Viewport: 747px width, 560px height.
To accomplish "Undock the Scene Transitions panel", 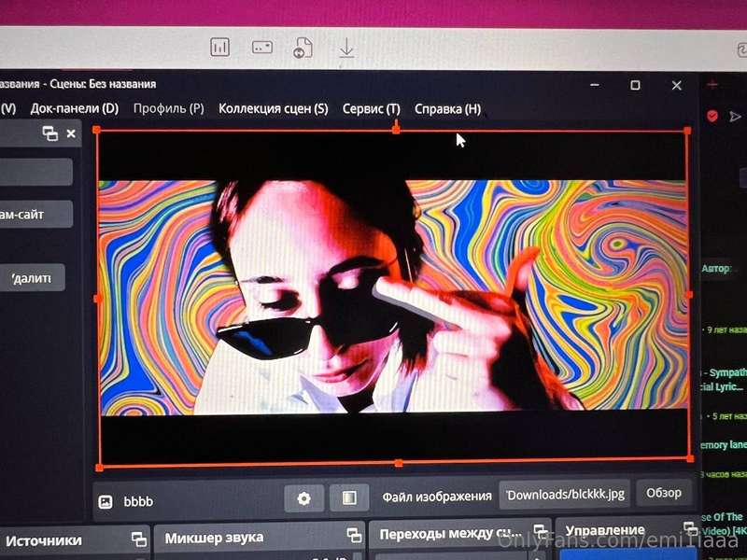I will 541,530.
